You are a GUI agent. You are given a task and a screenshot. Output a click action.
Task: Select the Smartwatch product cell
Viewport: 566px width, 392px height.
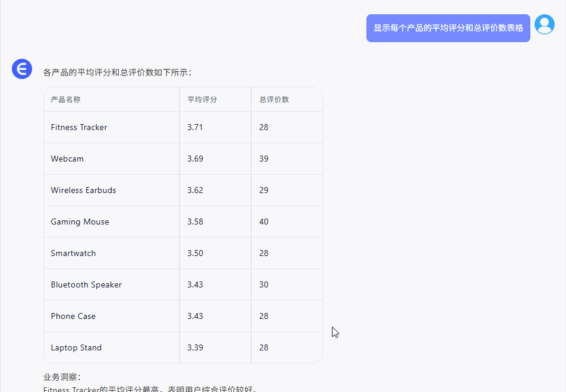(x=112, y=253)
